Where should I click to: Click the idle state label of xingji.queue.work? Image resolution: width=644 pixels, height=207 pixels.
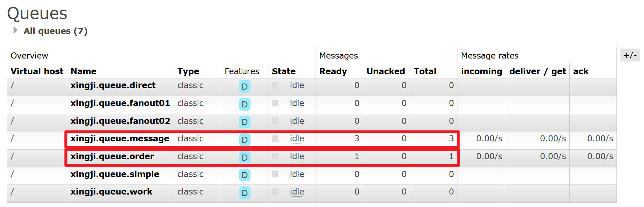point(297,192)
